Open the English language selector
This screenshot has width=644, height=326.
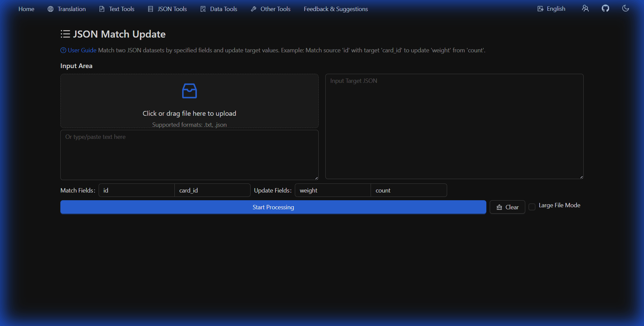click(551, 9)
